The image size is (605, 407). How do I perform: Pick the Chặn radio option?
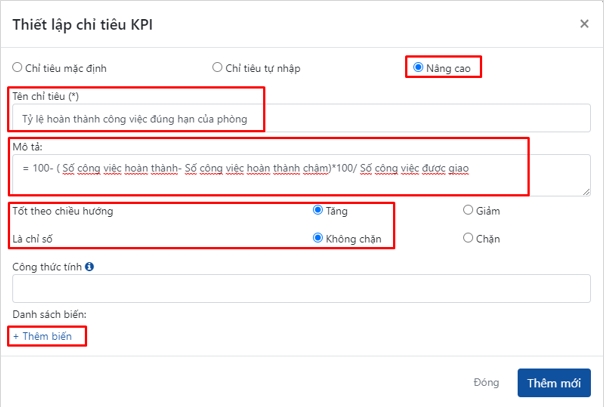pos(468,238)
